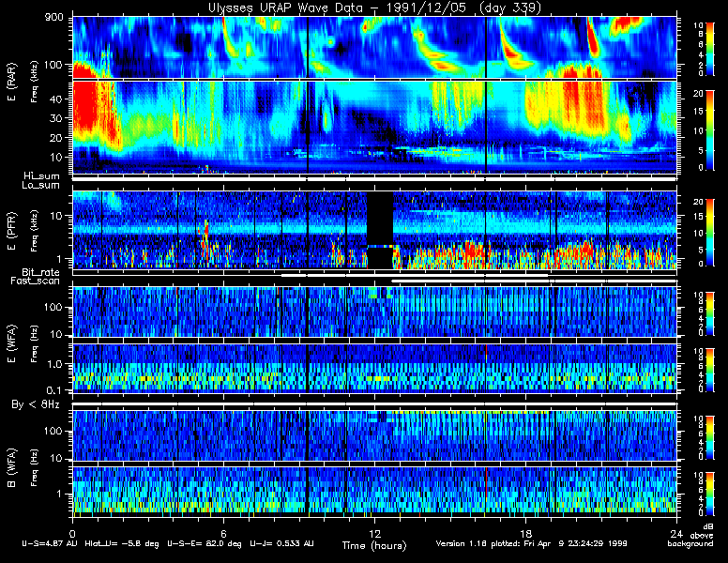Screen dimensions: 728x563
Task: Click the 'U-J= 0.533 AU' footer value
Action: 281,543
